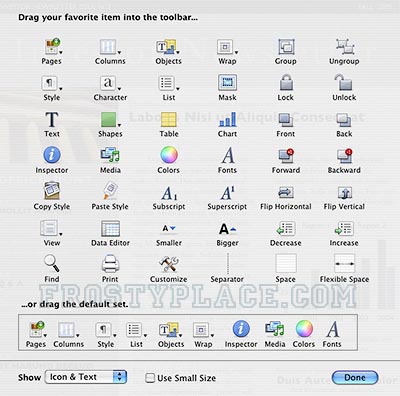
Task: Select the Unlock open padlock icon
Action: point(343,83)
